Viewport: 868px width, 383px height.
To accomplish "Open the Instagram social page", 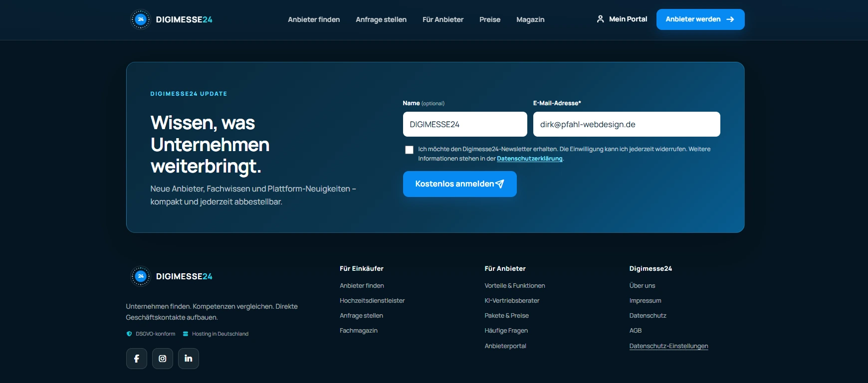I will (163, 359).
